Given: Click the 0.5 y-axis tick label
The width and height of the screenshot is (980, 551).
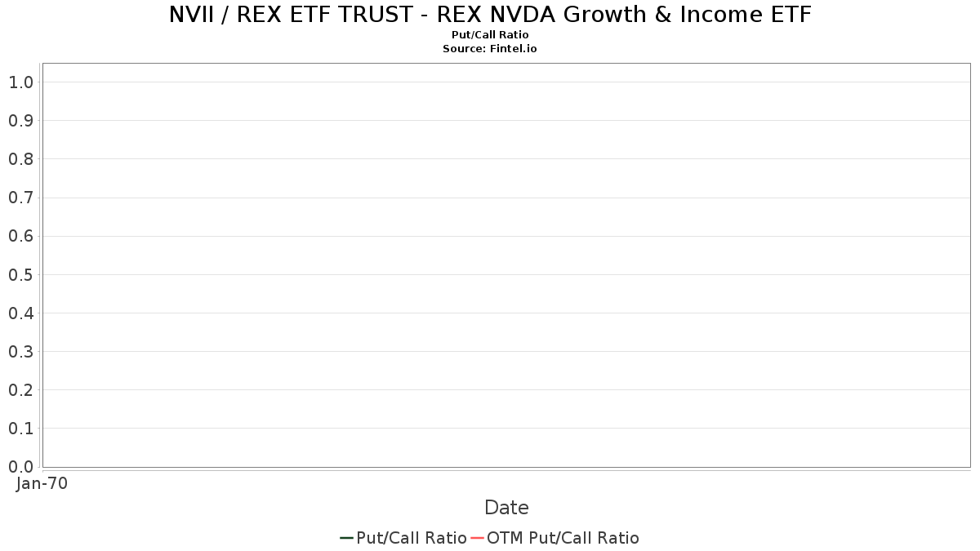Looking at the screenshot, I should (20, 275).
